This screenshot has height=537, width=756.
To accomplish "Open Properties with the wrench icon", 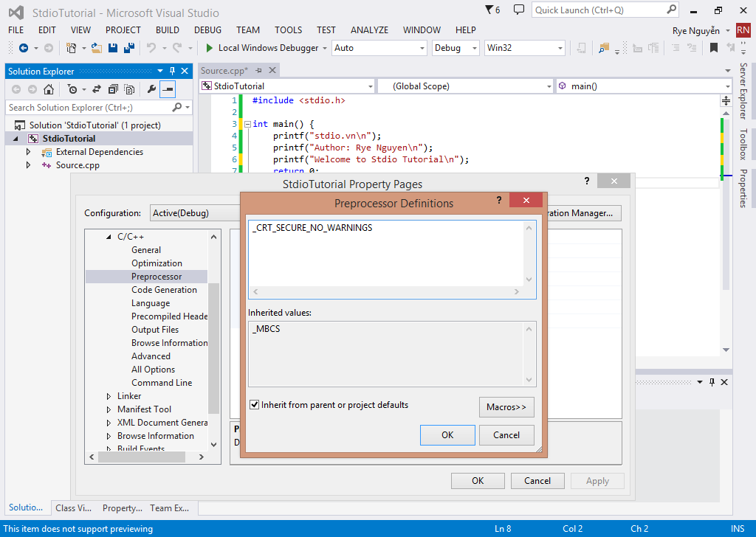I will click(151, 89).
